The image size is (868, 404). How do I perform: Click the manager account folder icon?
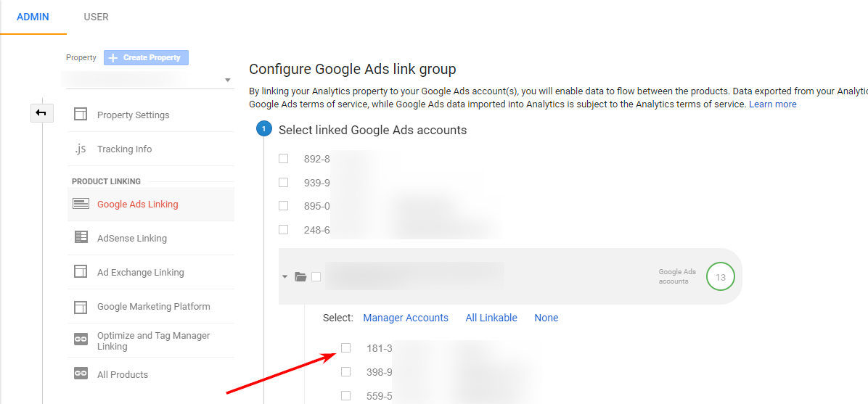(300, 277)
